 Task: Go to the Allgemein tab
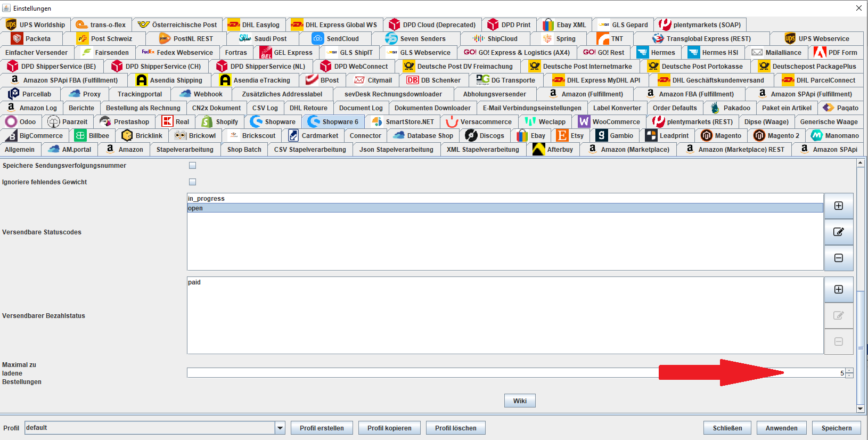[20, 149]
